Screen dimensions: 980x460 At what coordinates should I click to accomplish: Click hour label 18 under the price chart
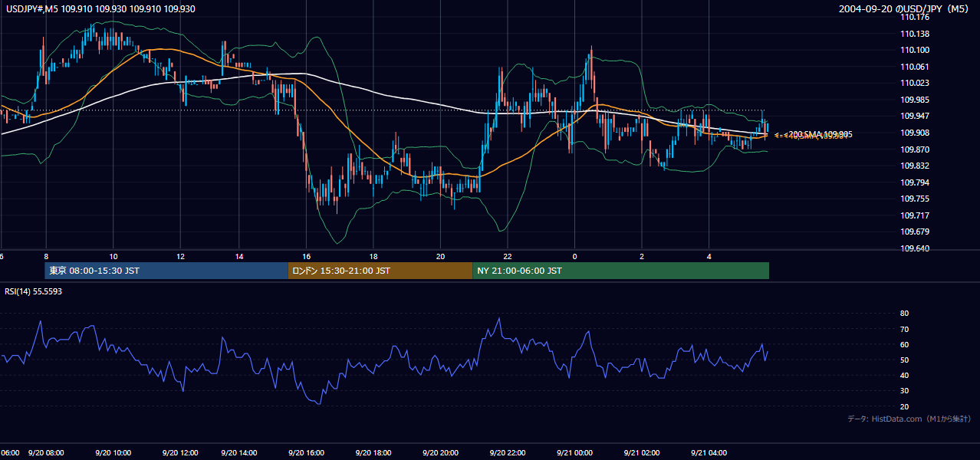click(373, 255)
